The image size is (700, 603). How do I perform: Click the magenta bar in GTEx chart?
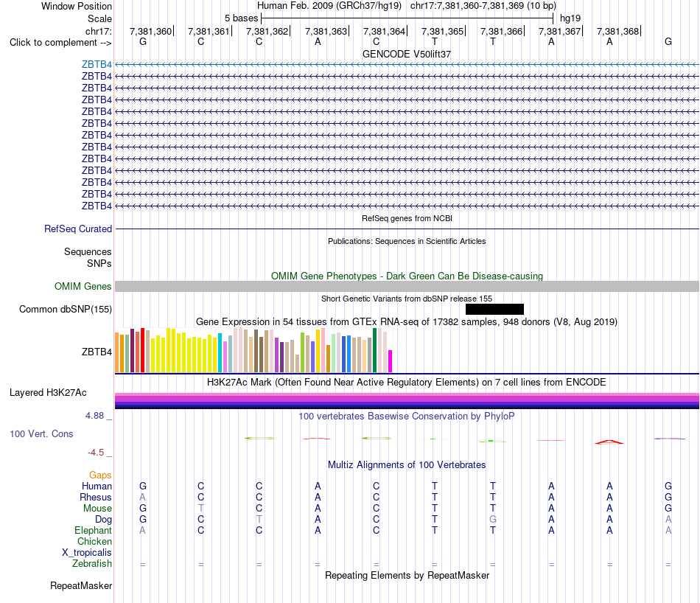coord(391,361)
